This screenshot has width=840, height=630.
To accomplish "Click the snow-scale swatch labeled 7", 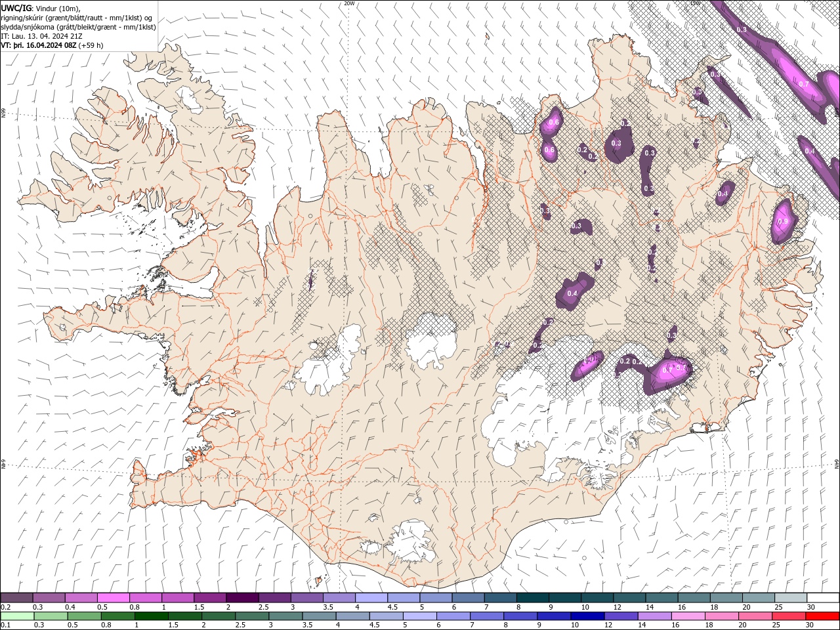I will click(499, 598).
